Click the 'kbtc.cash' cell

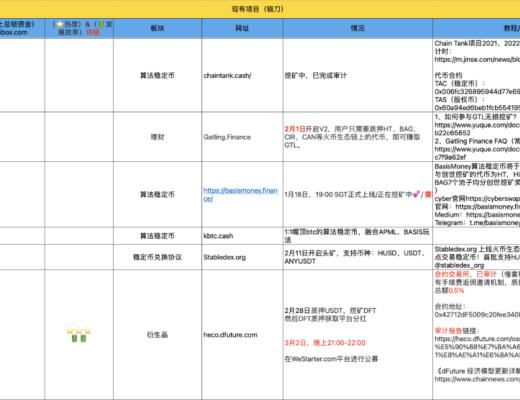(x=242, y=236)
